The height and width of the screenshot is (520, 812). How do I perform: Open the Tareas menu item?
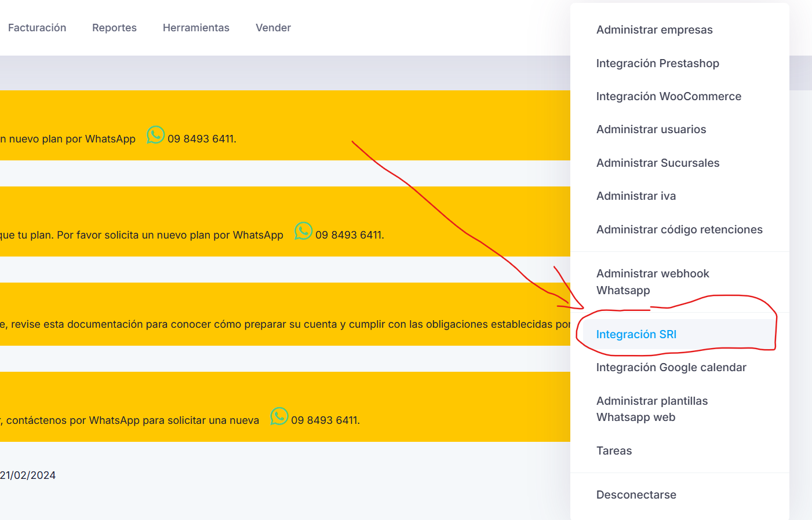pyautogui.click(x=614, y=451)
